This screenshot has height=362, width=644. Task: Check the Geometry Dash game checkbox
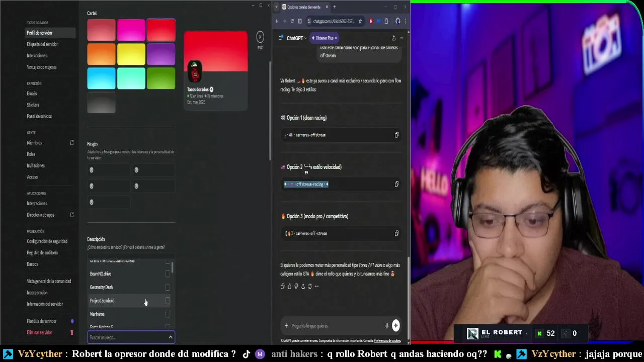pyautogui.click(x=168, y=287)
